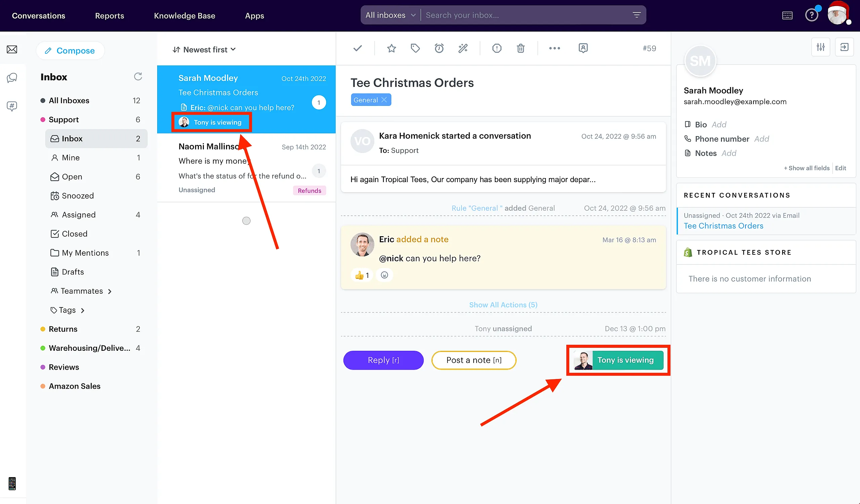Screen dimensions: 860x504
Task: Open the assign agent icon
Action: pyautogui.click(x=583, y=48)
